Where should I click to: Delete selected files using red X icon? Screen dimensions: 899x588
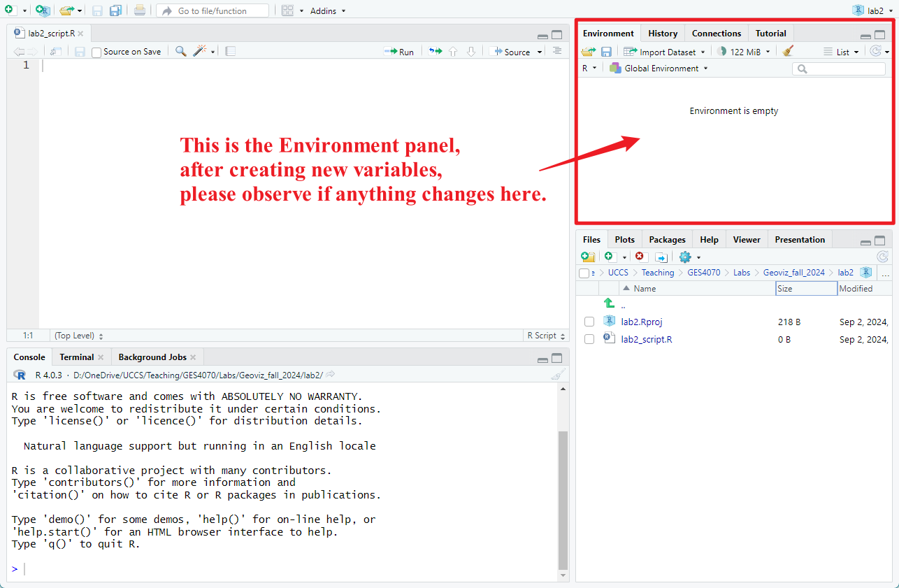(x=640, y=257)
